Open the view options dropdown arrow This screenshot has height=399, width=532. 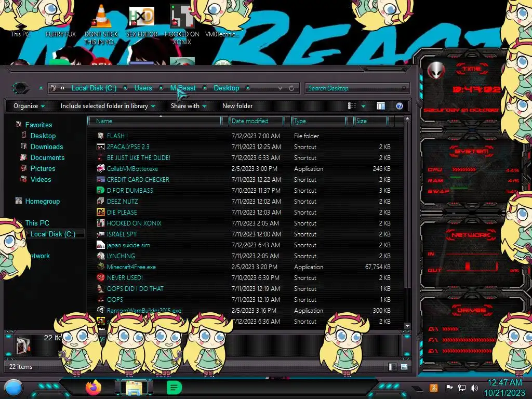(363, 106)
